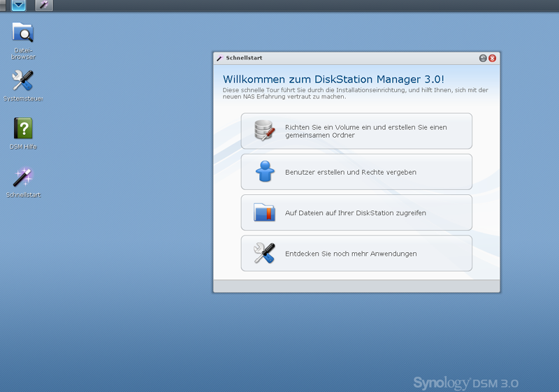Click the Schnellstart window title bar
Viewport: 559px width, 392px height.
click(356, 58)
